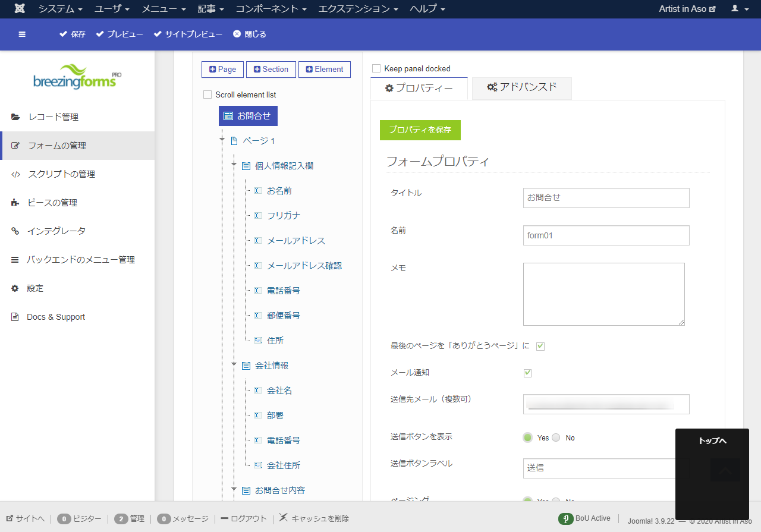The height and width of the screenshot is (532, 761).
Task: Add a new Section with the Section button
Action: 271,69
